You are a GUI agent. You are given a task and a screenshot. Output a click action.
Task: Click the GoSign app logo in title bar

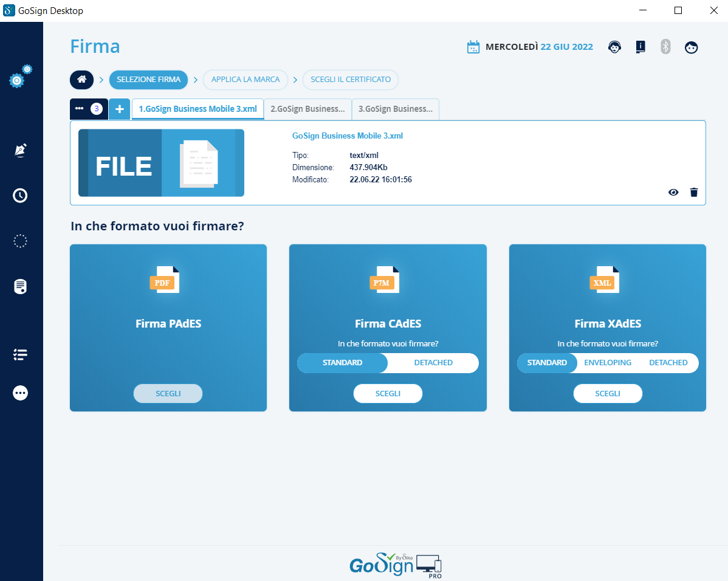(x=9, y=10)
